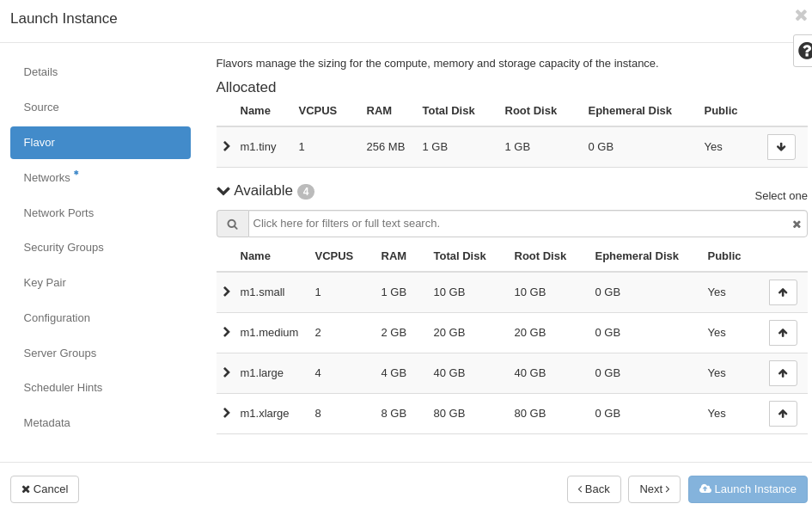Click the m1.xlarge flavor name

pyautogui.click(x=264, y=414)
